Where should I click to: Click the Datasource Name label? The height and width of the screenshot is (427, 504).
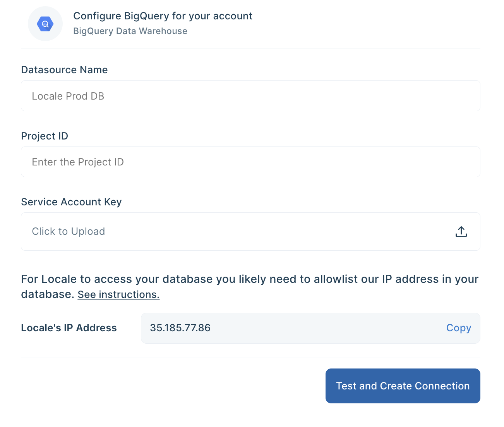pos(64,70)
